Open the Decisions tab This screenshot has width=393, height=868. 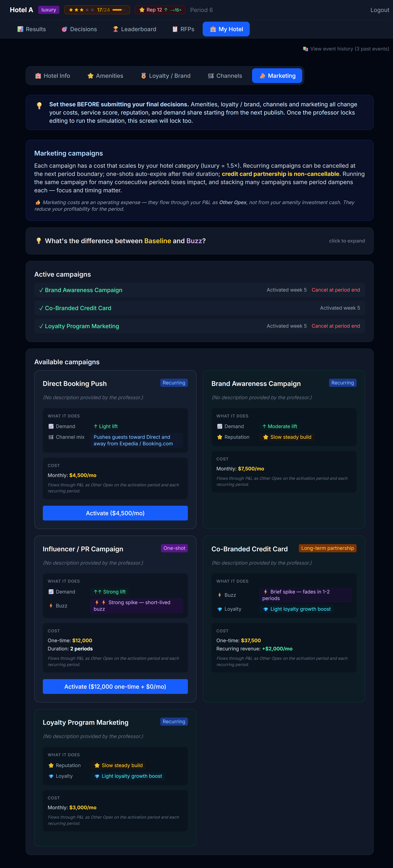click(x=79, y=29)
